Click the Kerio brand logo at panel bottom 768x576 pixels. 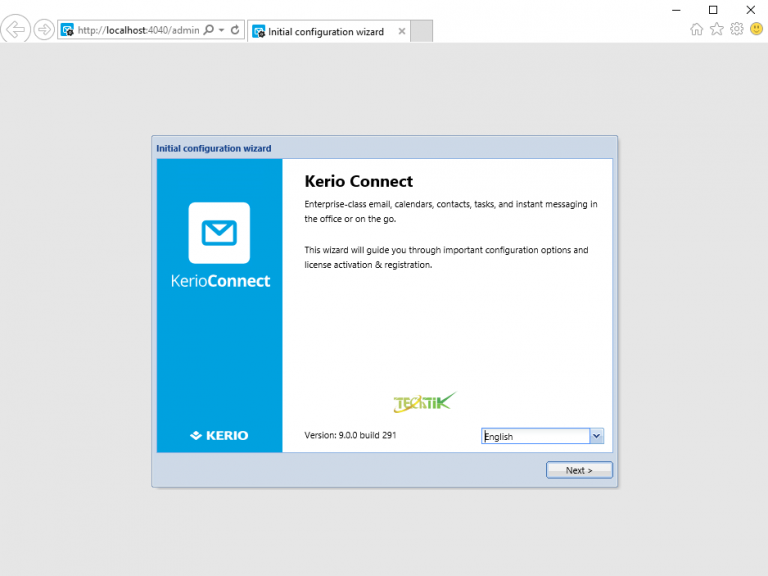(219, 436)
